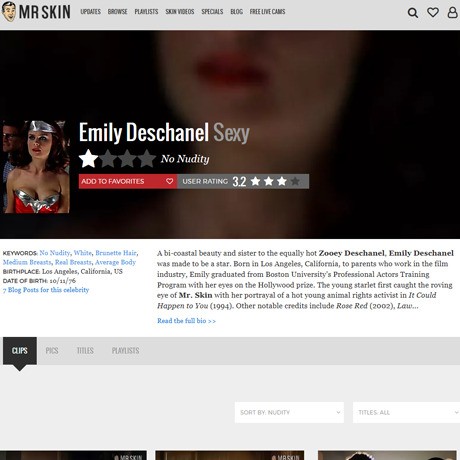Open the Blog navigation item

[236, 12]
